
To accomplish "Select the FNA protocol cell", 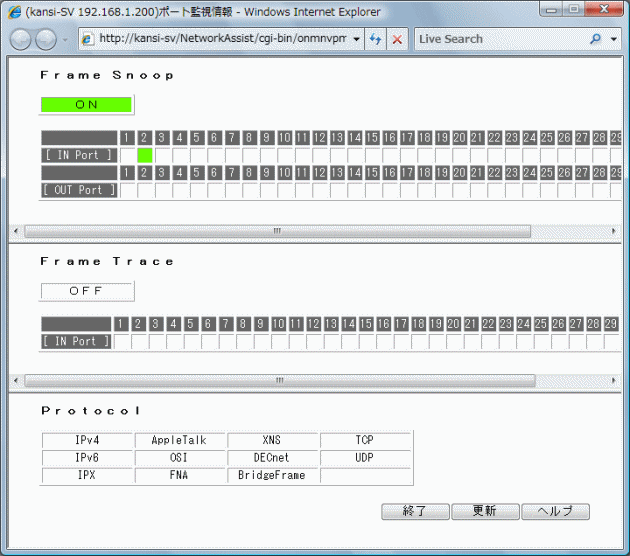I will [180, 475].
